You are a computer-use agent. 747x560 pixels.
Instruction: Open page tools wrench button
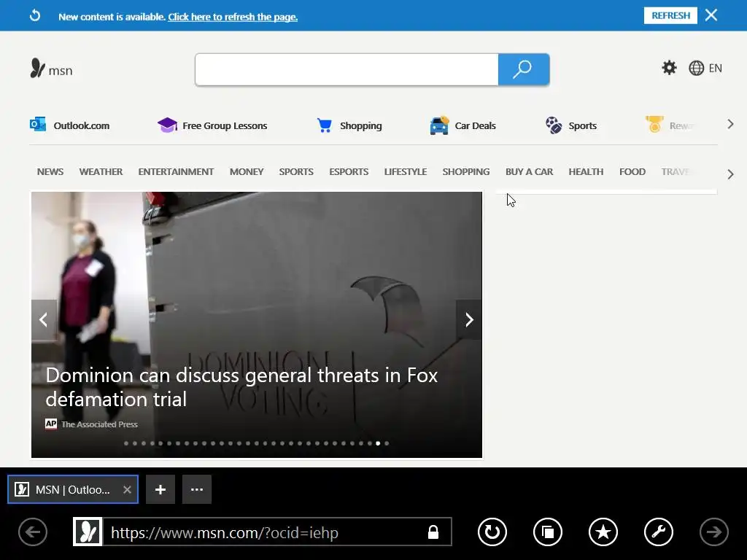point(659,532)
